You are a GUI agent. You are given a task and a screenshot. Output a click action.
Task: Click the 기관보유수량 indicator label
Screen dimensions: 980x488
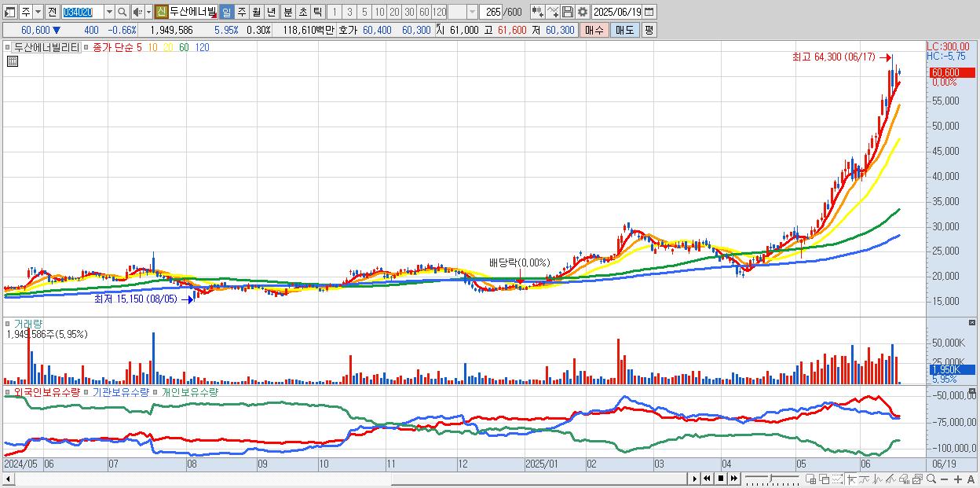click(x=120, y=391)
